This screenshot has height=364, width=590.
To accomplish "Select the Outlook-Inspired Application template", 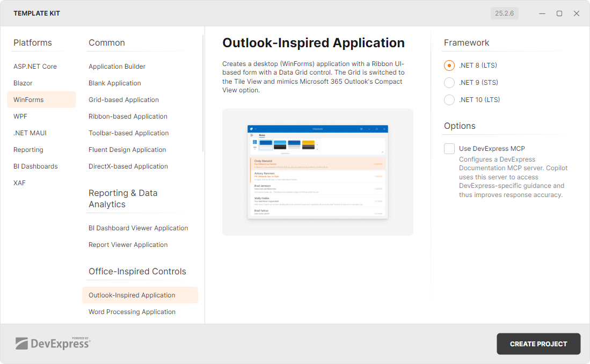I will coord(140,295).
